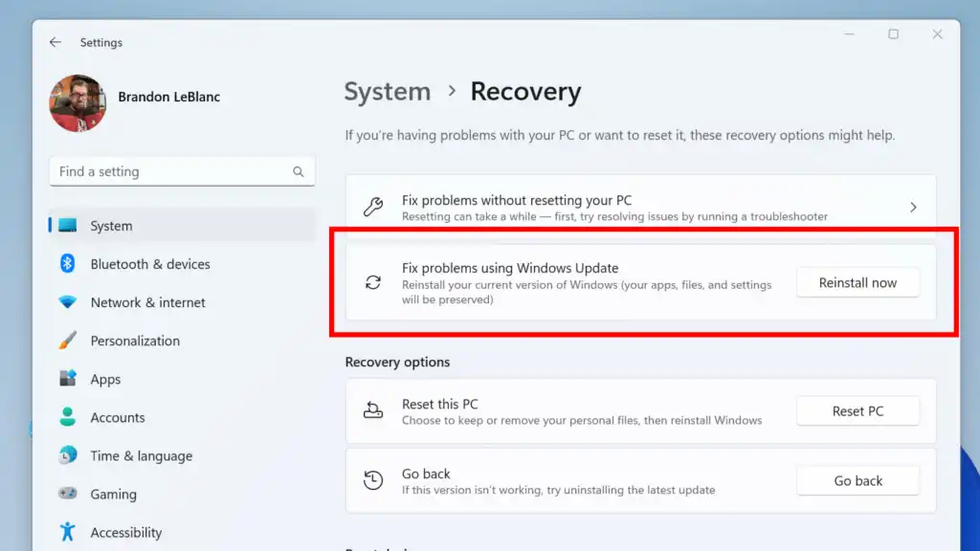Click the Reset this PC drive icon
980x551 pixels.
click(x=373, y=410)
